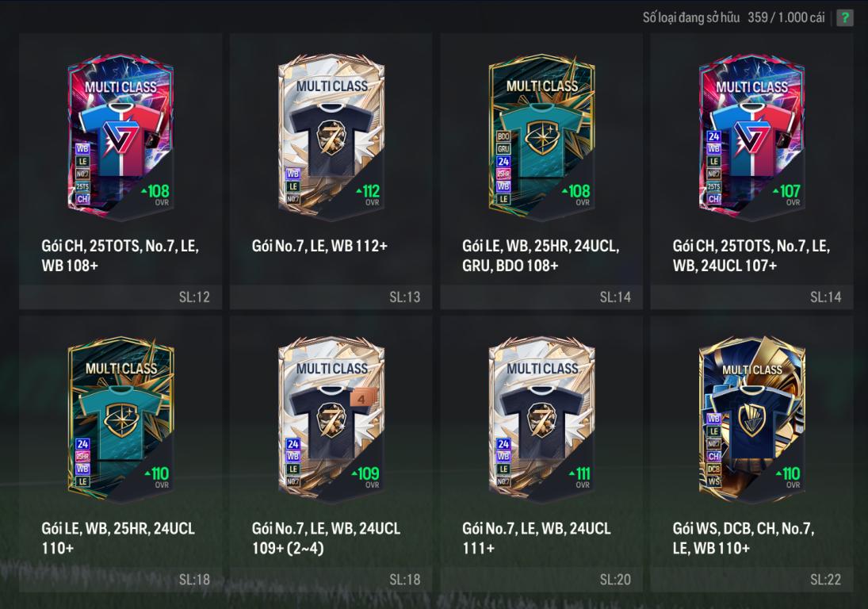Select the teal 110 OVR 25HR pack card

[120, 419]
